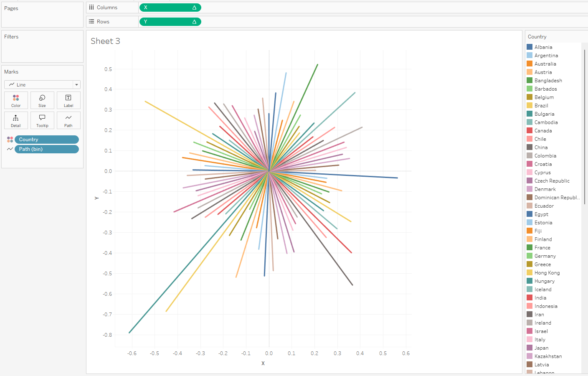
Task: Select Hungary in the legend
Action: (x=545, y=281)
